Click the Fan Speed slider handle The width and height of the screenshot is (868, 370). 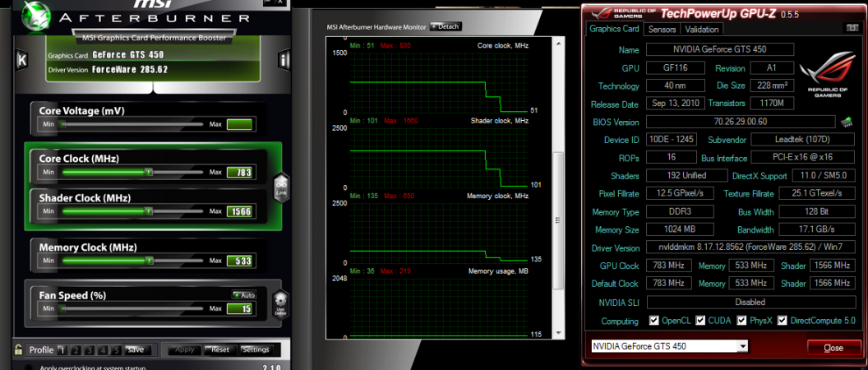coord(63,308)
